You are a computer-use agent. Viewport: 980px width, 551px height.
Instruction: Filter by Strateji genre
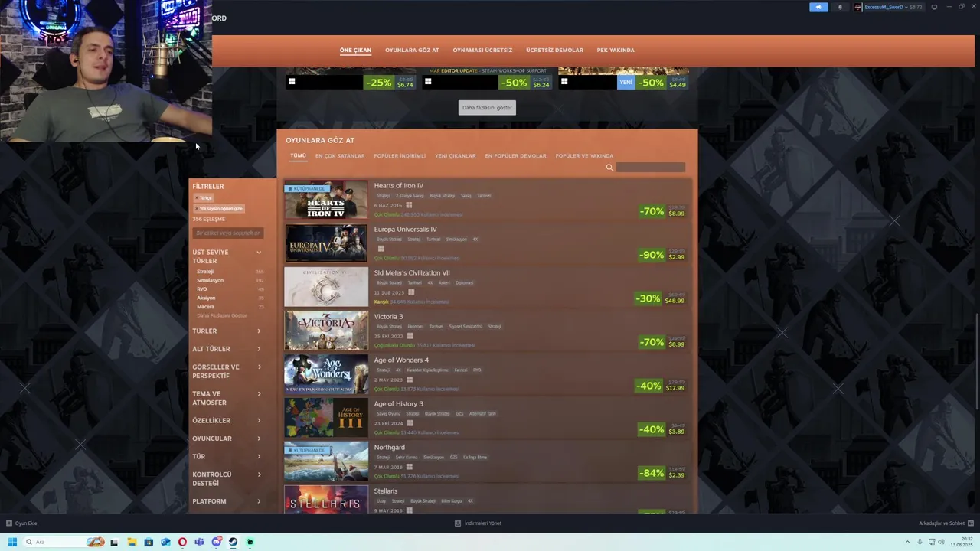[x=205, y=271]
